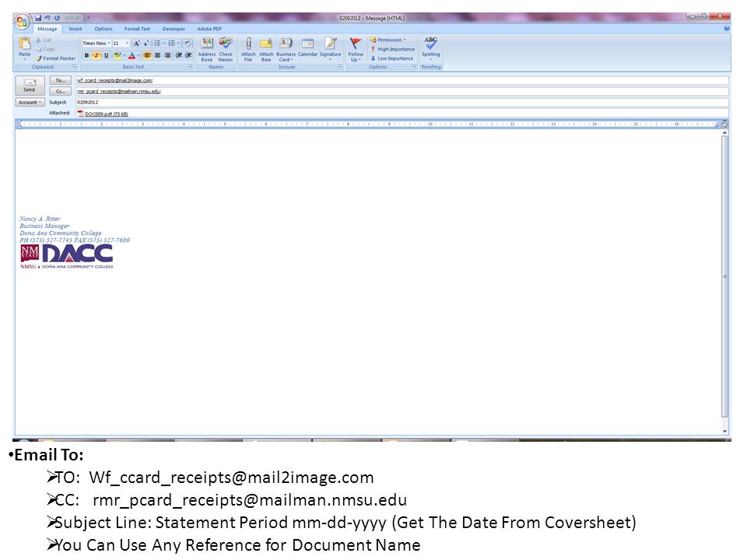Click into the Cc address field

click(x=402, y=92)
